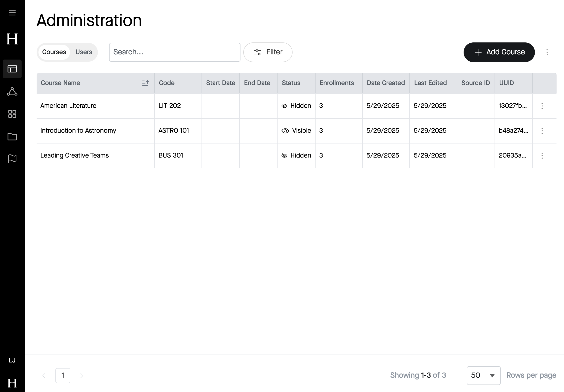Focus the Search input field
The width and height of the screenshot is (564, 392).
click(175, 52)
